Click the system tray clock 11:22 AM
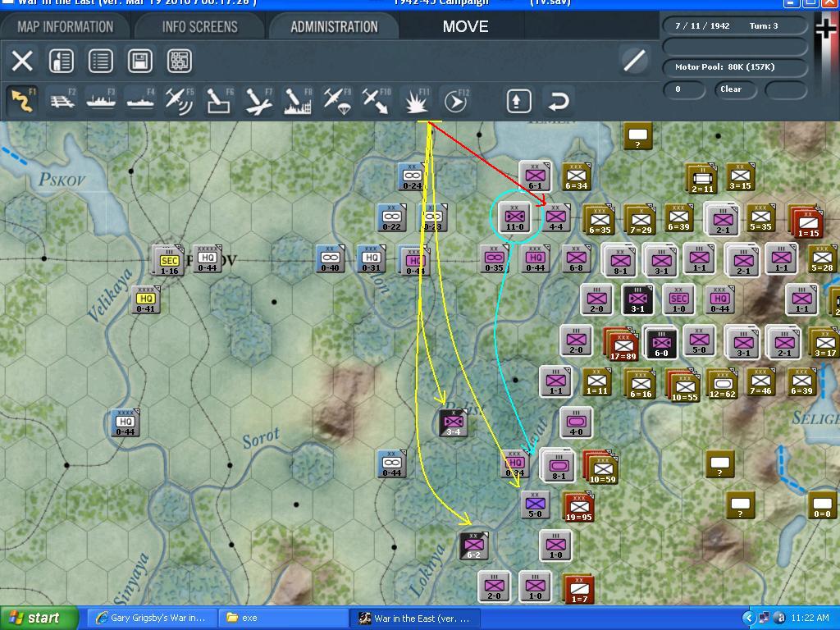This screenshot has width=840, height=630. (x=810, y=618)
